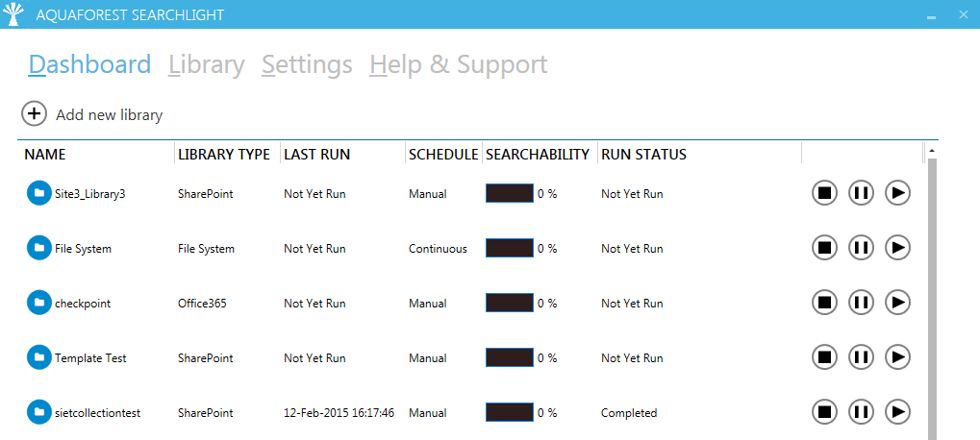This screenshot has width=980, height=440.
Task: Pause the sietcollectiontest library run
Action: pos(861,412)
